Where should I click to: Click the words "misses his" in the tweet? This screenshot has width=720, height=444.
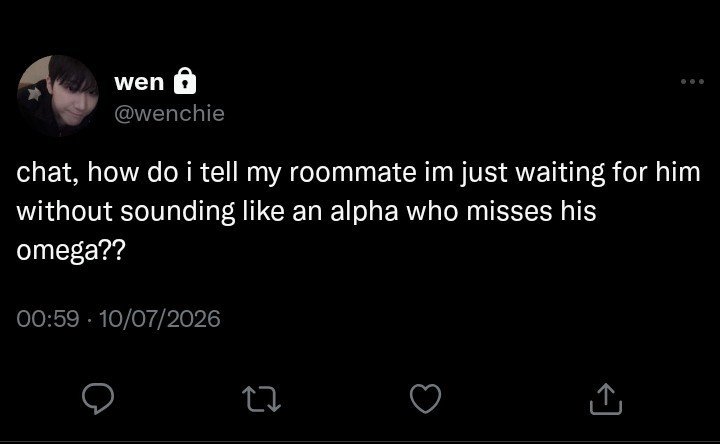[x=531, y=212]
